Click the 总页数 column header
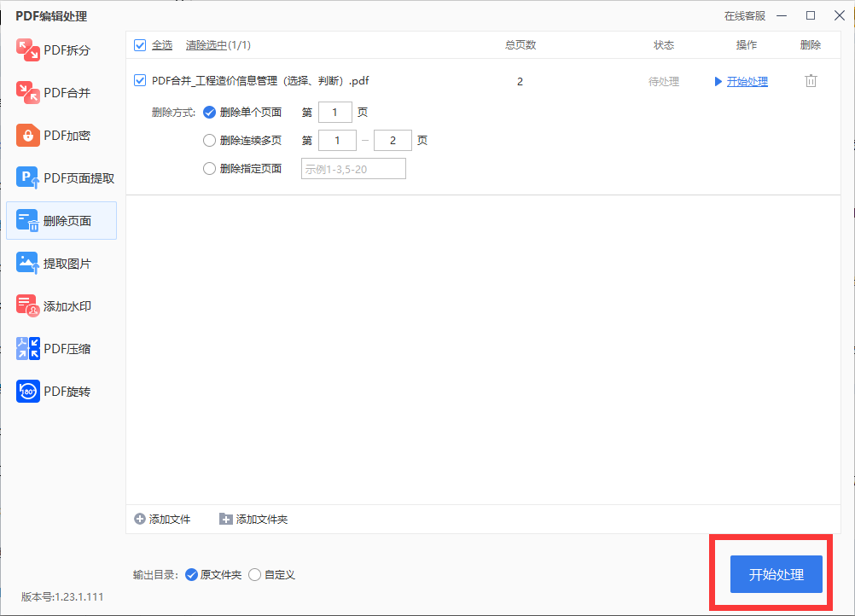The width and height of the screenshot is (855, 616). click(x=521, y=45)
